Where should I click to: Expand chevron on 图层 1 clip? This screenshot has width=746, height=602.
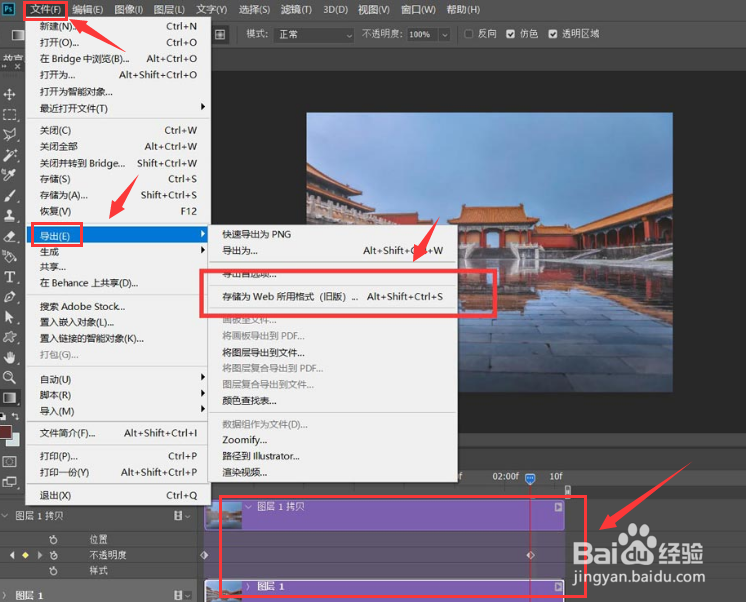coord(247,587)
